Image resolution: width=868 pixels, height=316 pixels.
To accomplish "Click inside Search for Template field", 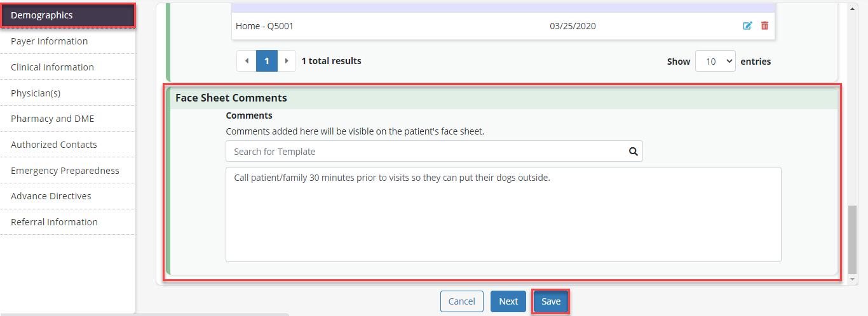I will click(426, 152).
